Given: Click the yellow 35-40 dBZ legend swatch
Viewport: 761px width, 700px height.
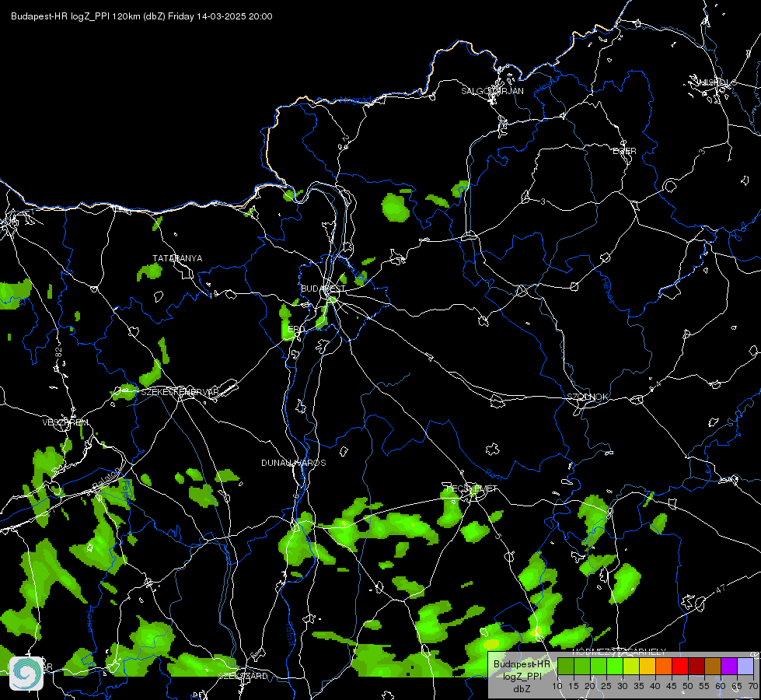Looking at the screenshot, I should 648,666.
